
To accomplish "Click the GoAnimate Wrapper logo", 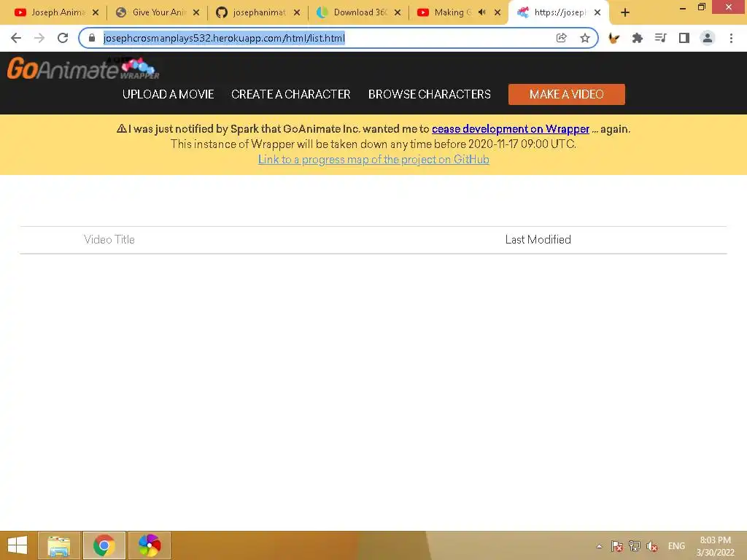I will pos(83,68).
